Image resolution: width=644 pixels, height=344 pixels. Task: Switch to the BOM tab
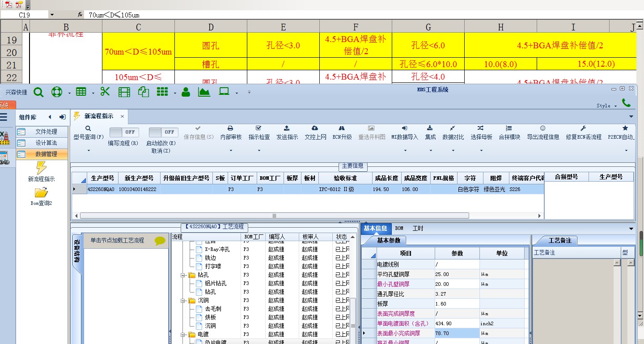[x=399, y=228]
